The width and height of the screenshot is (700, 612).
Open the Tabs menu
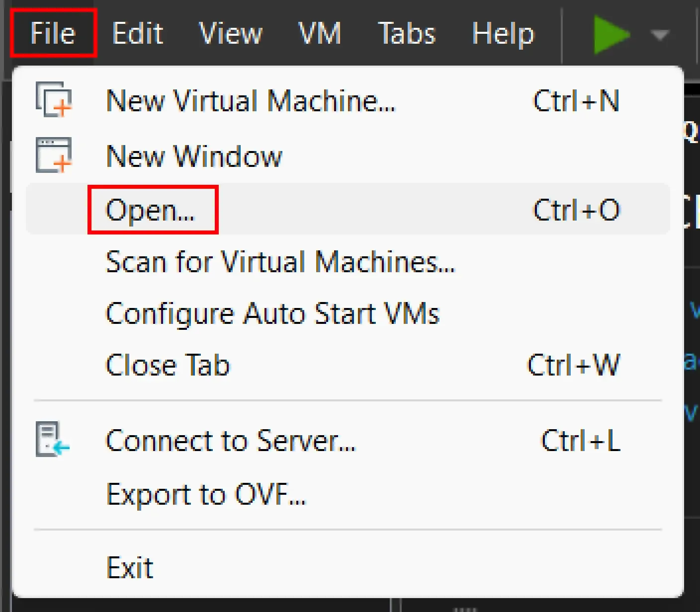coord(407,34)
